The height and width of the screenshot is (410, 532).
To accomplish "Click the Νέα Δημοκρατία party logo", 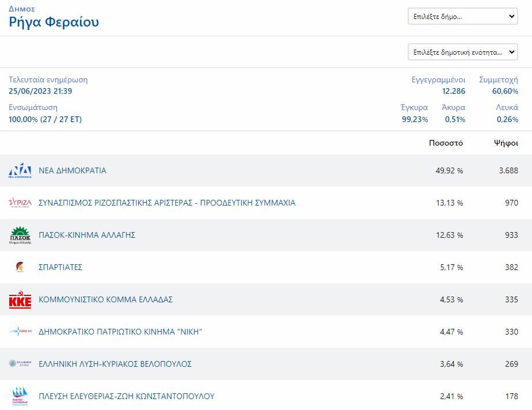I will pos(20,171).
